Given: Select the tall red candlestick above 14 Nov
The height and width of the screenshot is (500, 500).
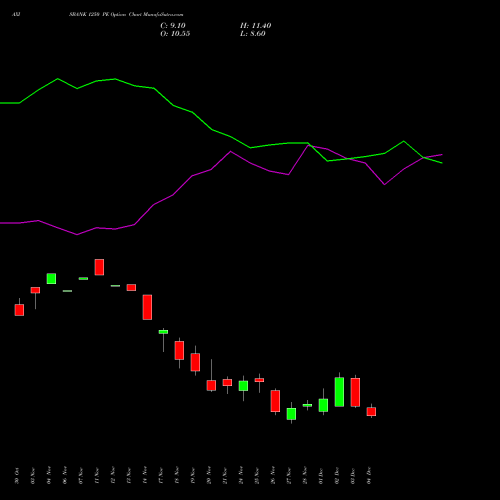Looking at the screenshot, I should (147, 307).
